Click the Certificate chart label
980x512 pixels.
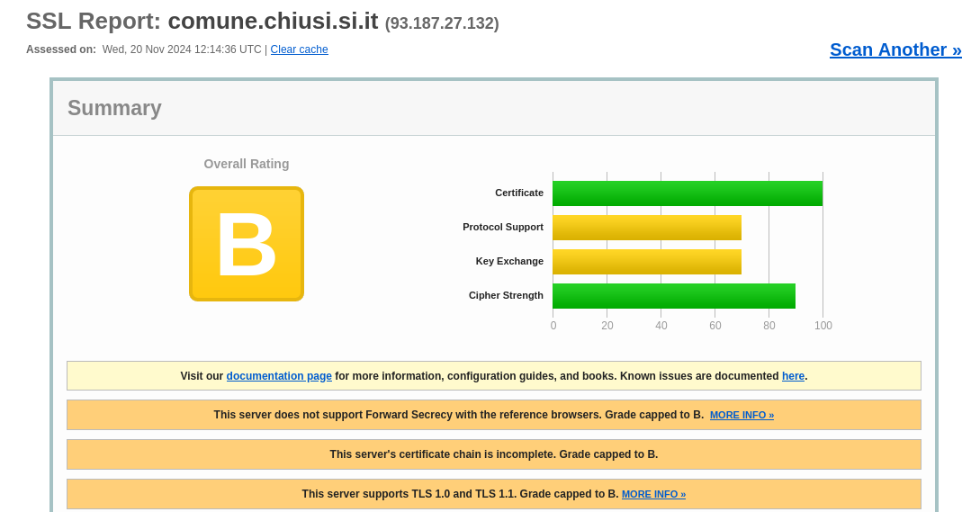[518, 193]
